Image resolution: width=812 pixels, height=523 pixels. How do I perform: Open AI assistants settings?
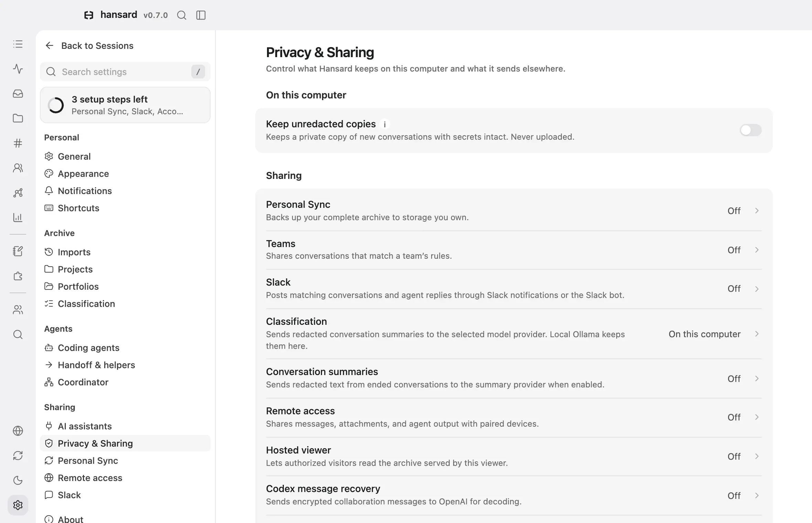(x=125, y=426)
